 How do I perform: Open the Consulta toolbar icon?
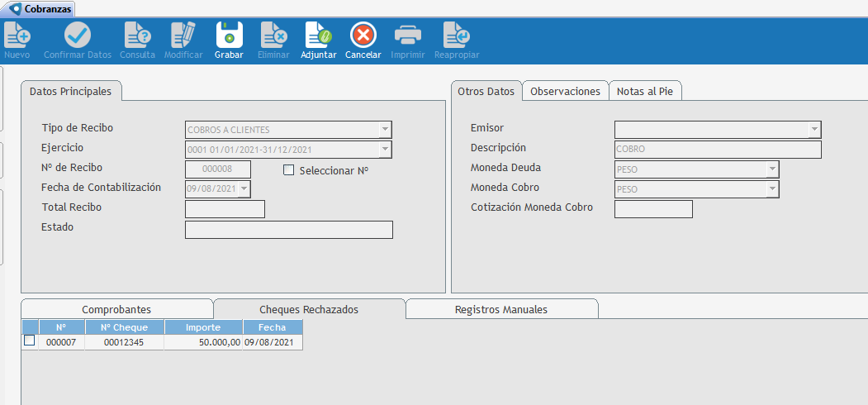(x=137, y=36)
